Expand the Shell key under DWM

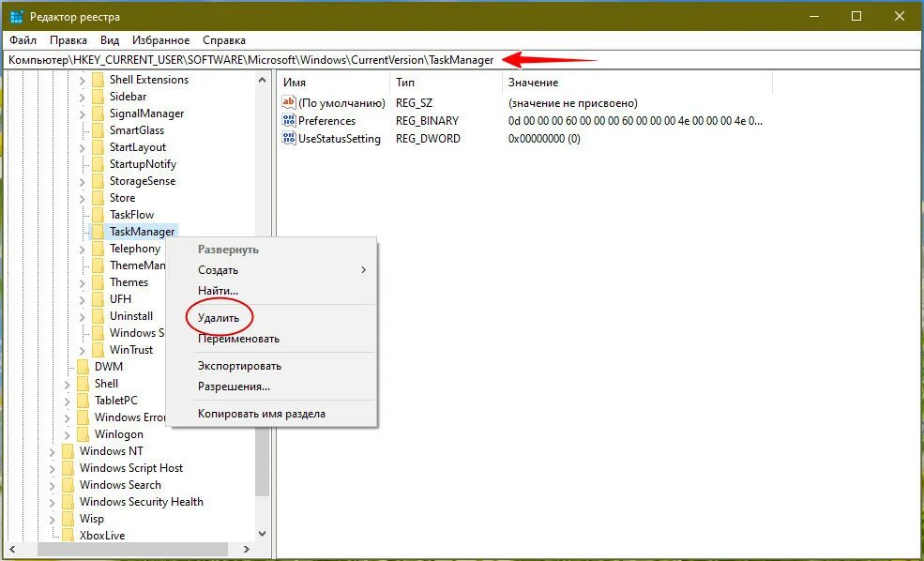coord(68,384)
